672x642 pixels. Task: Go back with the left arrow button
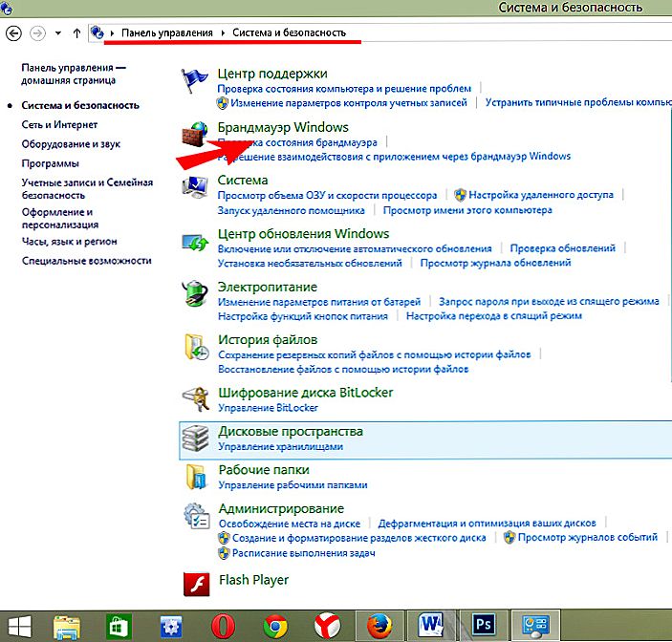point(13,33)
